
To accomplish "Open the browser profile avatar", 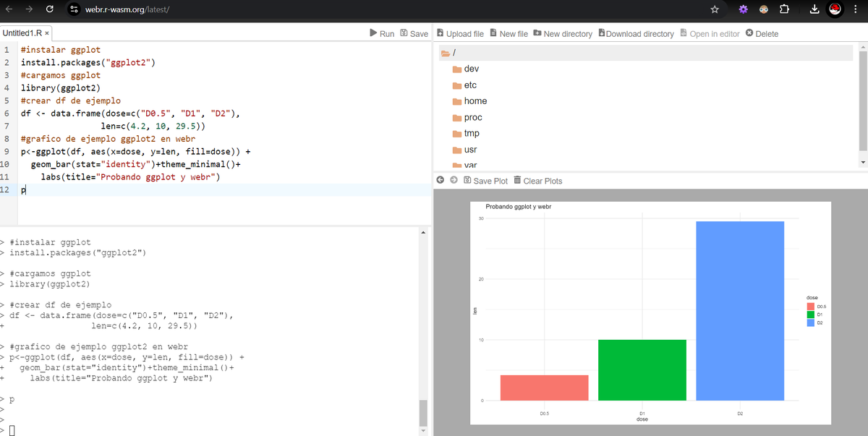I will point(834,9).
